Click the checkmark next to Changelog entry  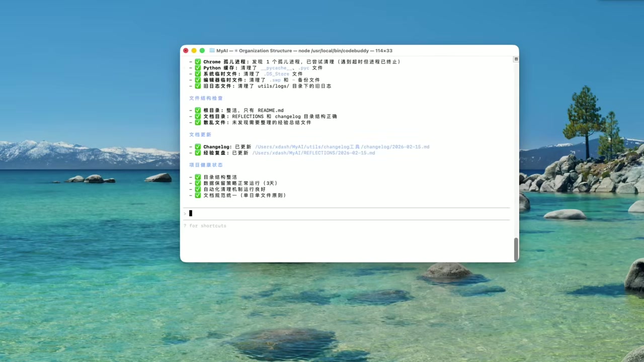(x=198, y=147)
